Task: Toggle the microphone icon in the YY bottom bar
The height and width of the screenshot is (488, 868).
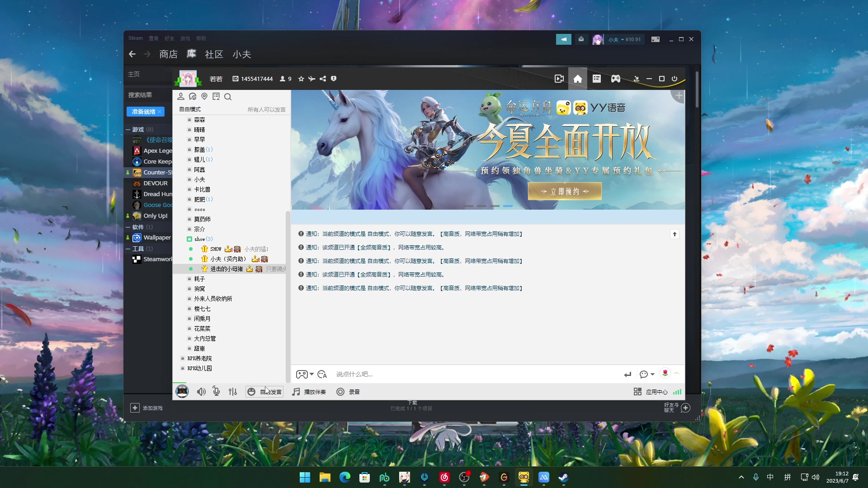Action: coord(217,392)
